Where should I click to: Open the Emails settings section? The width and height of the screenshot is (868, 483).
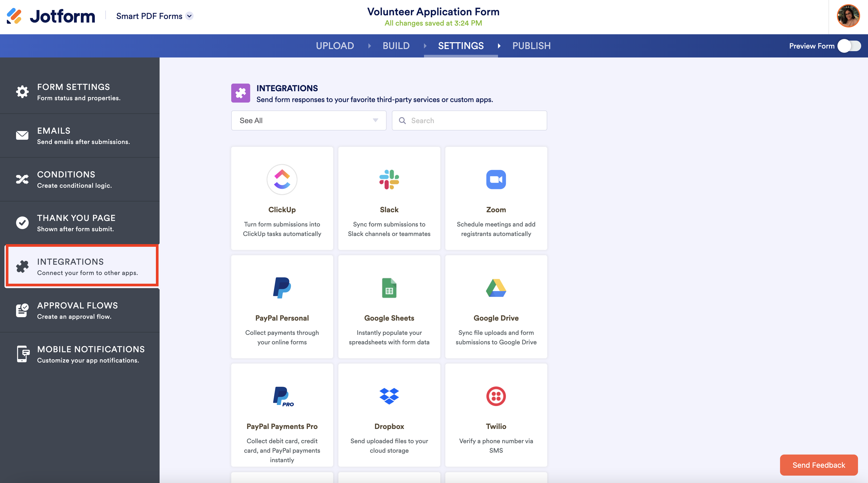pyautogui.click(x=80, y=136)
